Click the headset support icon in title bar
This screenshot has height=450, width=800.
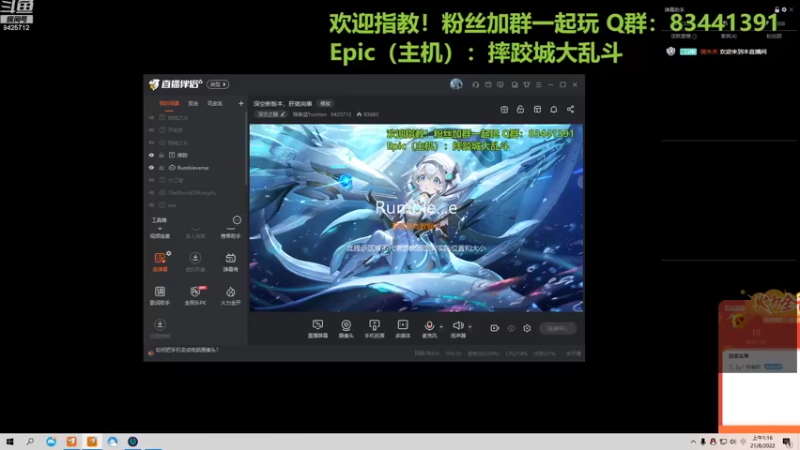pos(476,85)
